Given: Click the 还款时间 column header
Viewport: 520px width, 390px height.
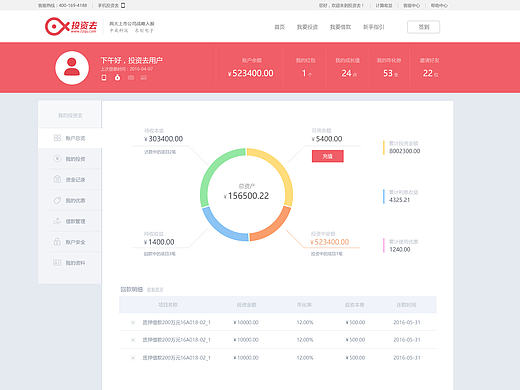Looking at the screenshot, I should click(x=406, y=305).
